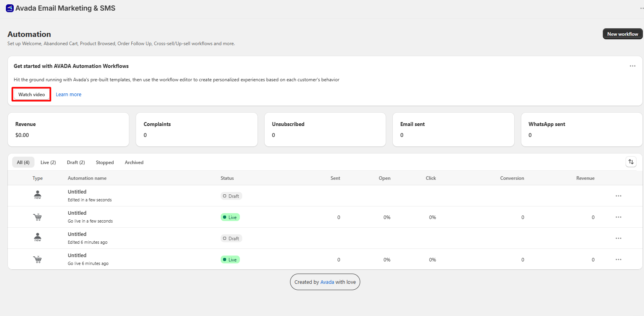The width and height of the screenshot is (644, 316).
Task: Click the Revenue column header in table
Action: click(x=585, y=178)
